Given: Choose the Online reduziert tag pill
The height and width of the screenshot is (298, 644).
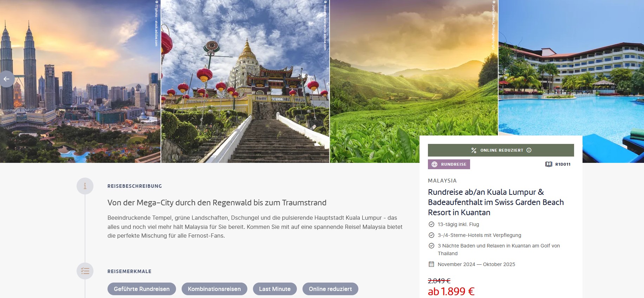Looking at the screenshot, I should click(330, 289).
